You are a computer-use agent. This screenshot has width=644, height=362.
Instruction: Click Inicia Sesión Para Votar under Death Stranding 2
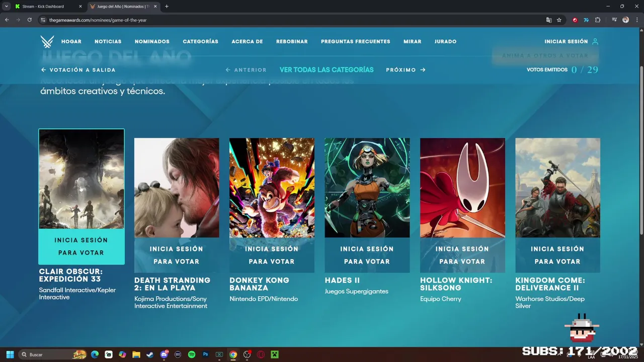(x=177, y=255)
